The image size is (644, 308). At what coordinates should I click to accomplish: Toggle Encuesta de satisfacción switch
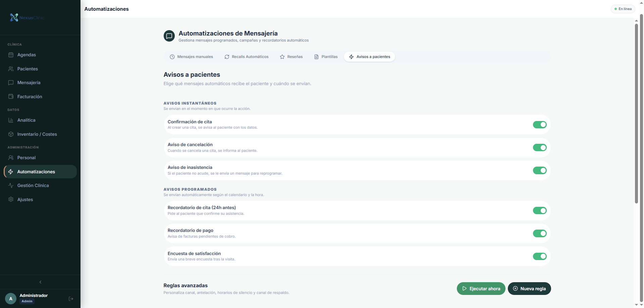click(540, 256)
